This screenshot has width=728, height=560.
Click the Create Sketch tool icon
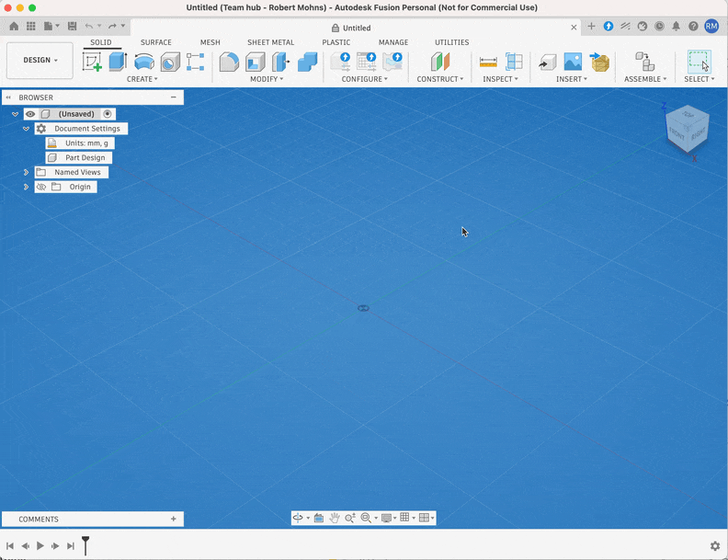tap(92, 62)
